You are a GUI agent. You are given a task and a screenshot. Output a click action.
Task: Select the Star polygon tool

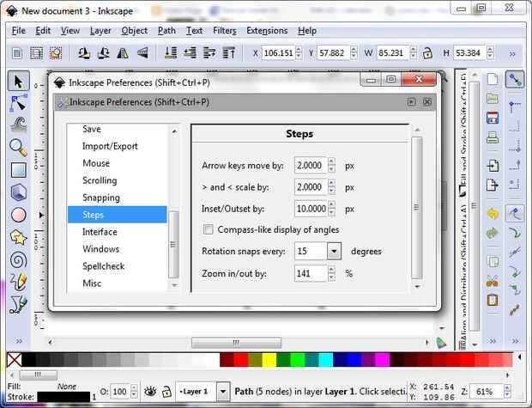click(18, 237)
